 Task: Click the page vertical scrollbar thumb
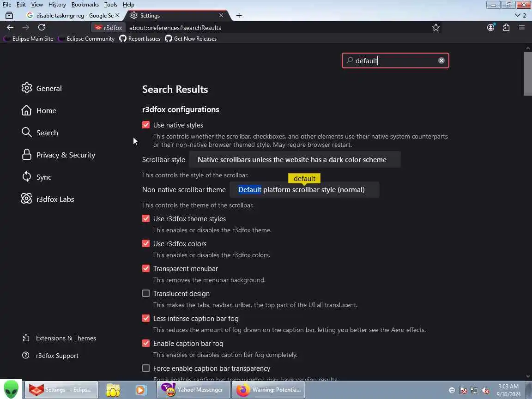527,74
